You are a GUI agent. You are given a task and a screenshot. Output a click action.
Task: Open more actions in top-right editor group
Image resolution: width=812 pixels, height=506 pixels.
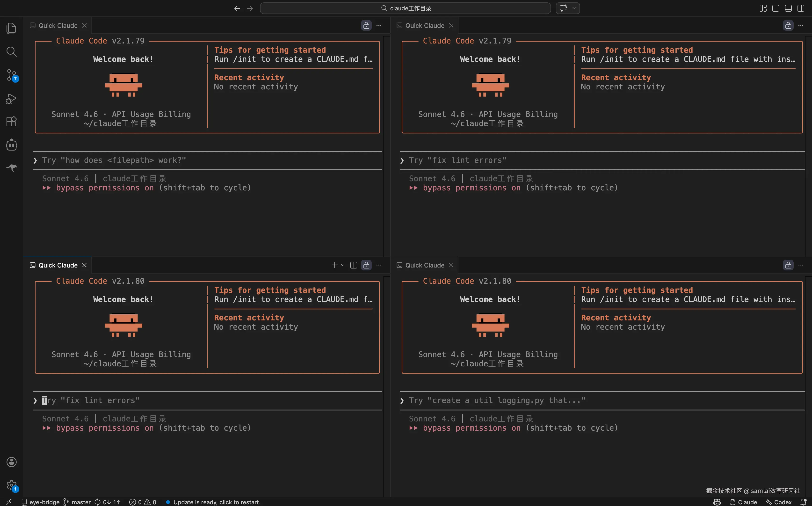[x=801, y=25]
